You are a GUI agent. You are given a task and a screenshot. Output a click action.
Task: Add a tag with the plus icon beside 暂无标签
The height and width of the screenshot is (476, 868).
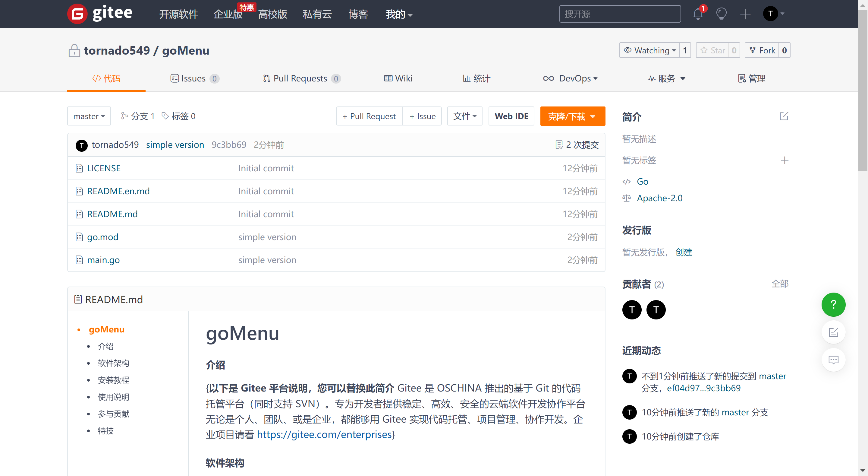pos(785,160)
